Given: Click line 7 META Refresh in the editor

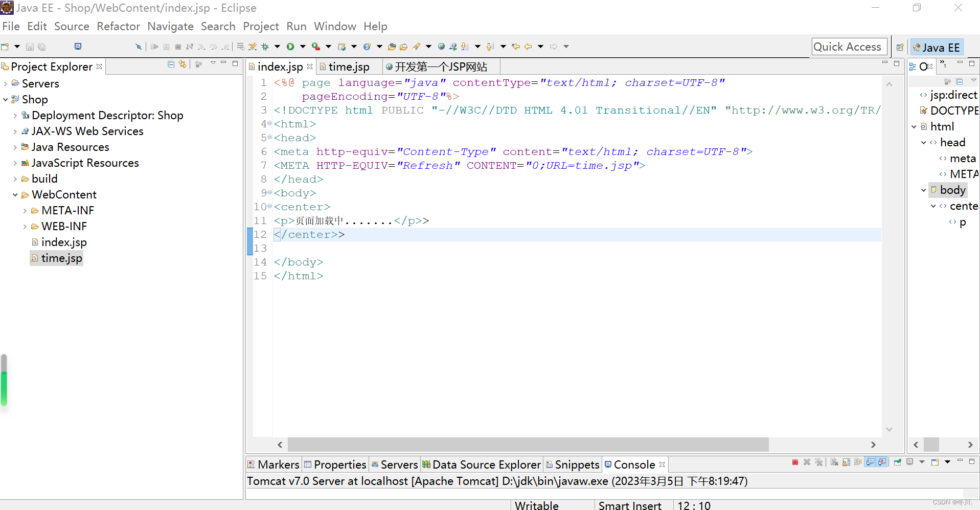Looking at the screenshot, I should click(x=459, y=165).
